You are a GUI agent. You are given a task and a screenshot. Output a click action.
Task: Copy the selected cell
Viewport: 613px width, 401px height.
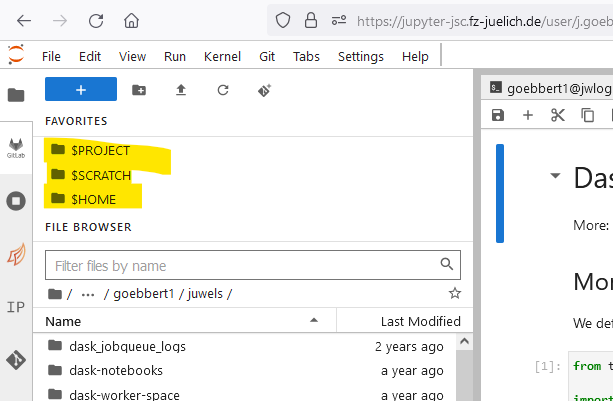(x=588, y=115)
